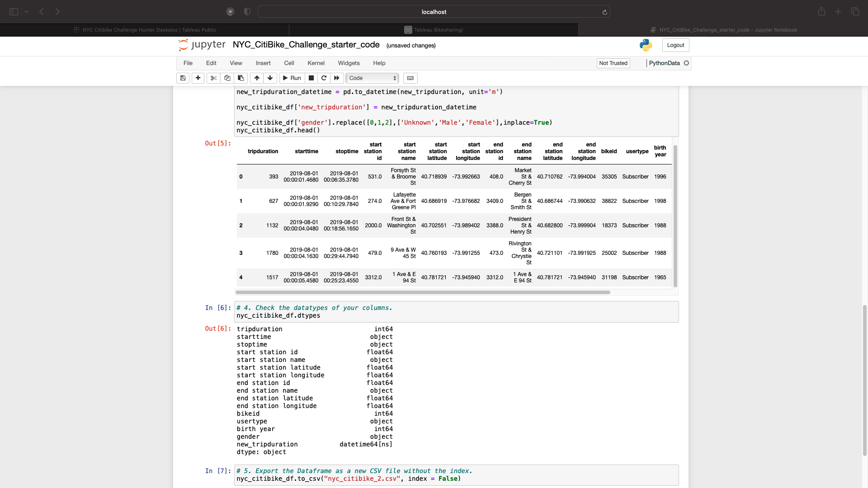Open the cell type Code dropdown
The width and height of the screenshot is (868, 488).
click(x=372, y=78)
